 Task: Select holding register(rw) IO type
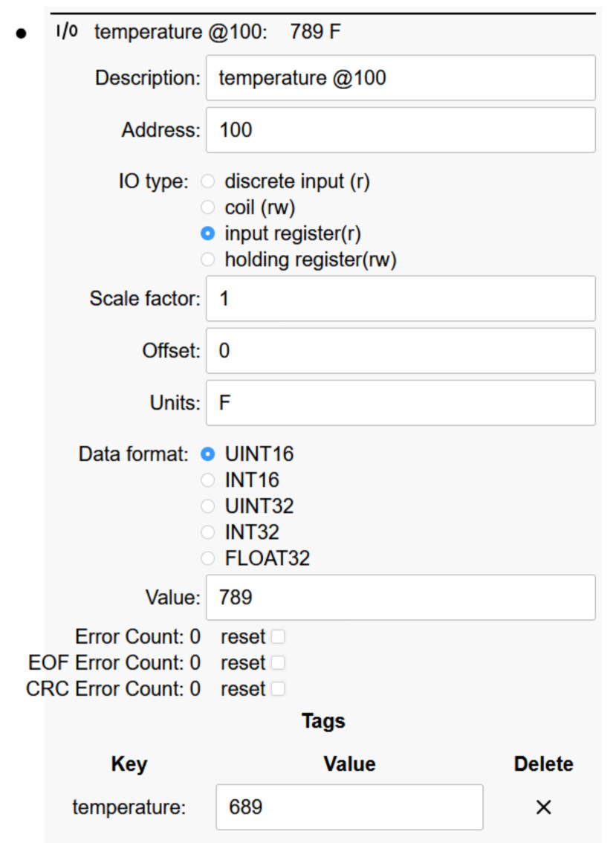tap(209, 259)
